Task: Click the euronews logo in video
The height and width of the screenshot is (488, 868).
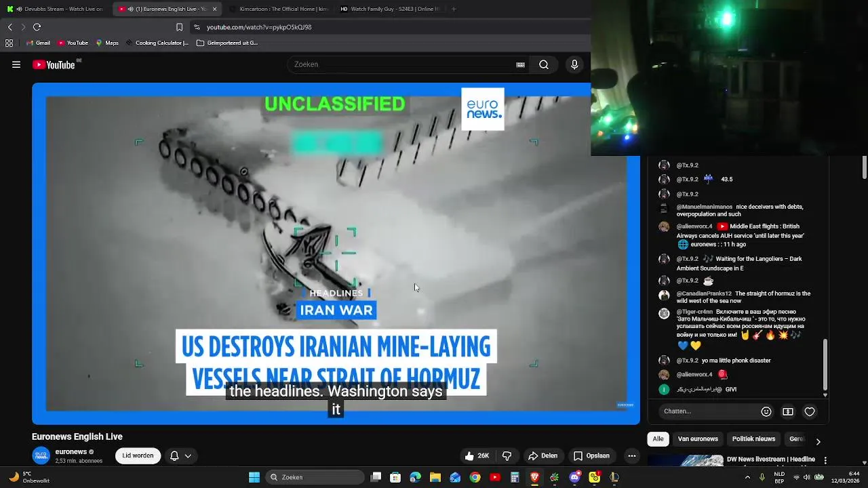Action: point(483,108)
